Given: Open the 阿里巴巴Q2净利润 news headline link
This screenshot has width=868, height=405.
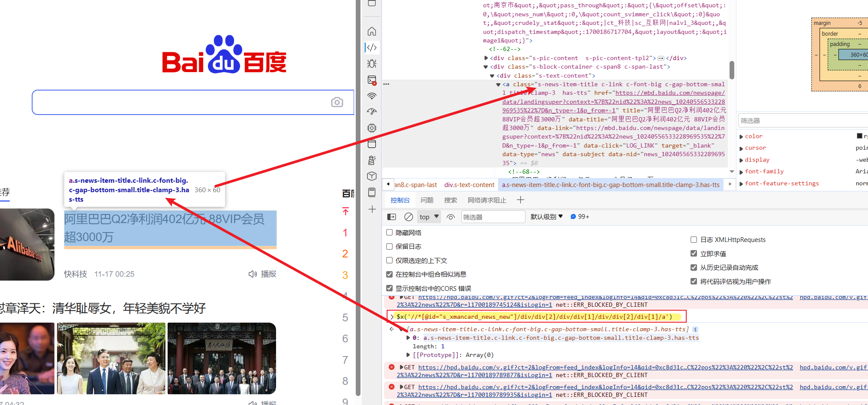Looking at the screenshot, I should coord(164,228).
